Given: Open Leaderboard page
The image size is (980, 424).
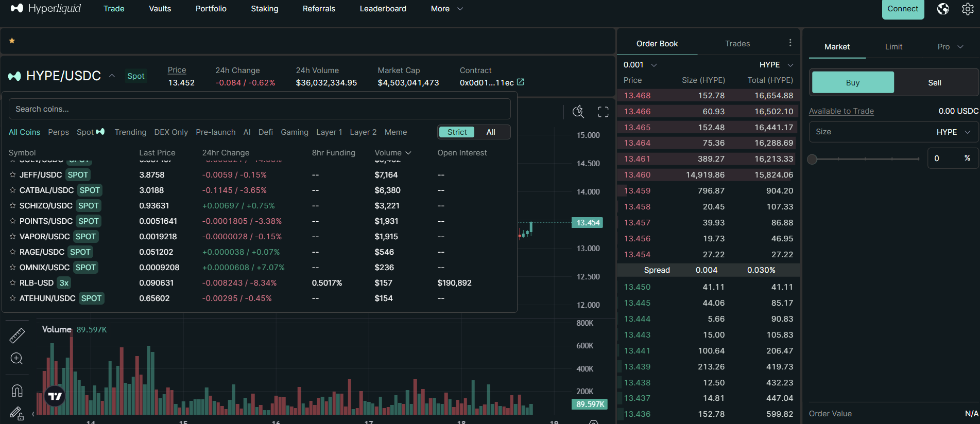Looking at the screenshot, I should (x=383, y=9).
